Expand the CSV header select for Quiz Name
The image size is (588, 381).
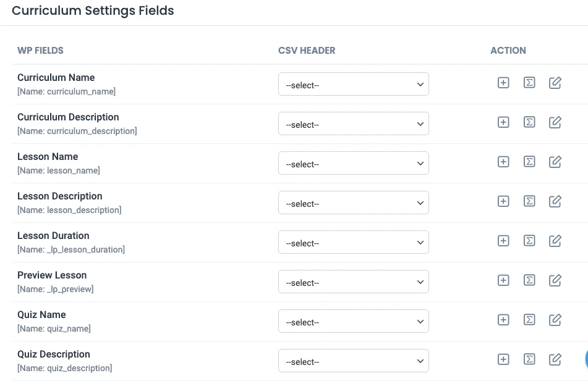coord(353,322)
